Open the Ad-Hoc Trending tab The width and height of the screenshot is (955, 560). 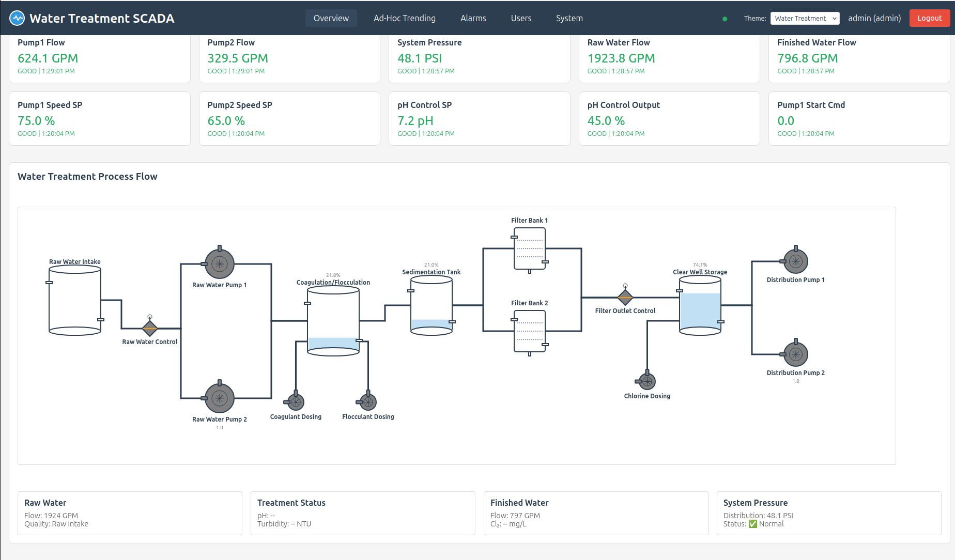405,18
